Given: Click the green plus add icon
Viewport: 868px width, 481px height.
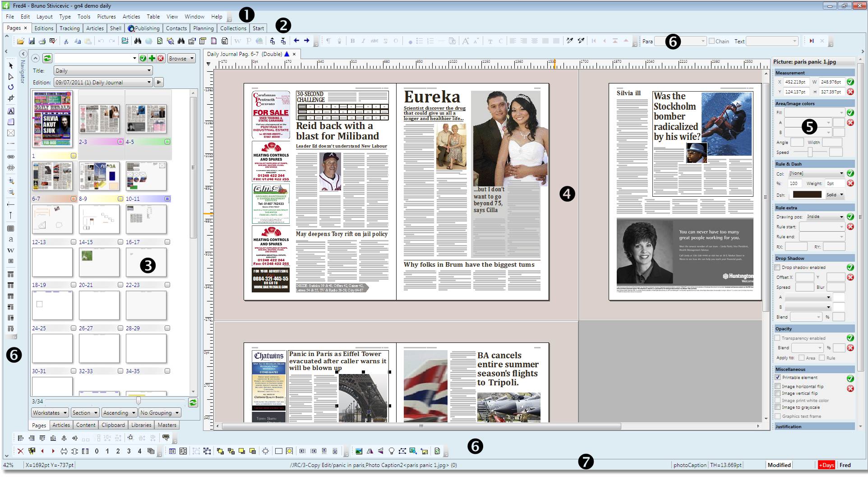Looking at the screenshot, I should click(152, 58).
